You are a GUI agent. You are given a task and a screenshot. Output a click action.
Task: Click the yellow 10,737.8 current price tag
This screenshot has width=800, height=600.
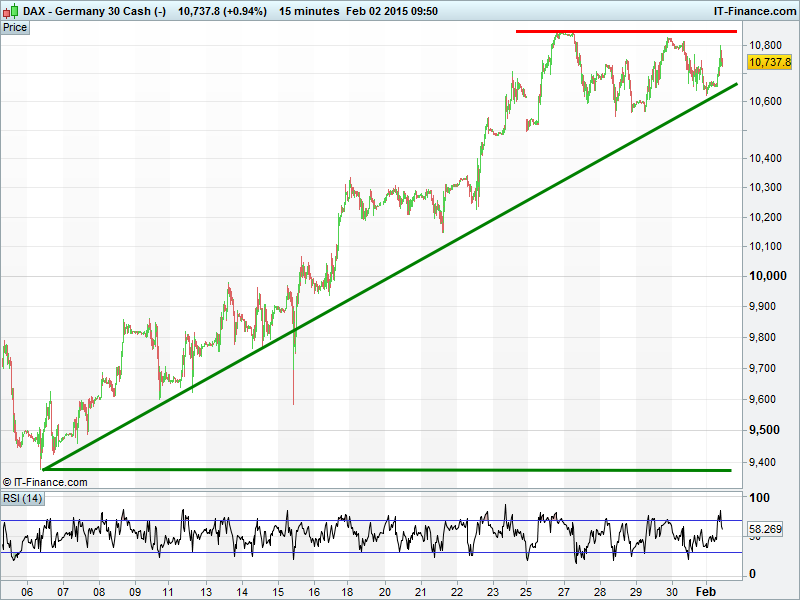(770, 62)
